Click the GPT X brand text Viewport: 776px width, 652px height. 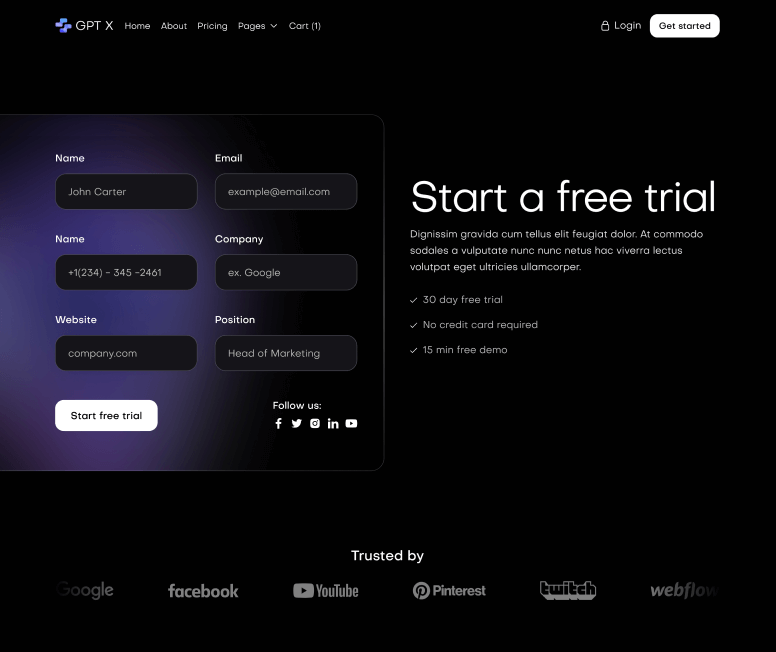pos(94,26)
